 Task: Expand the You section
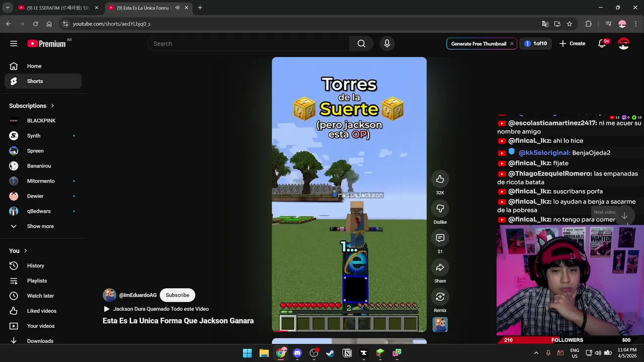coord(19,250)
